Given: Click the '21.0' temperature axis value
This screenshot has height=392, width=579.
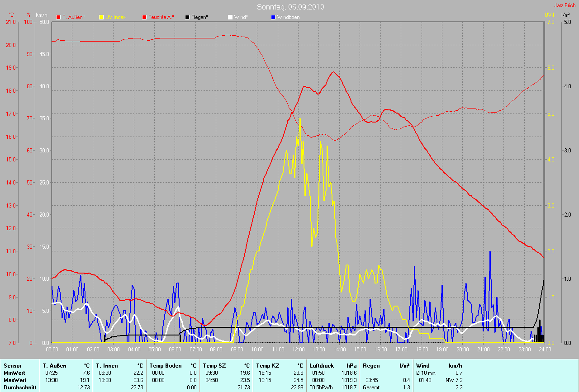Looking at the screenshot, I should (x=10, y=22).
